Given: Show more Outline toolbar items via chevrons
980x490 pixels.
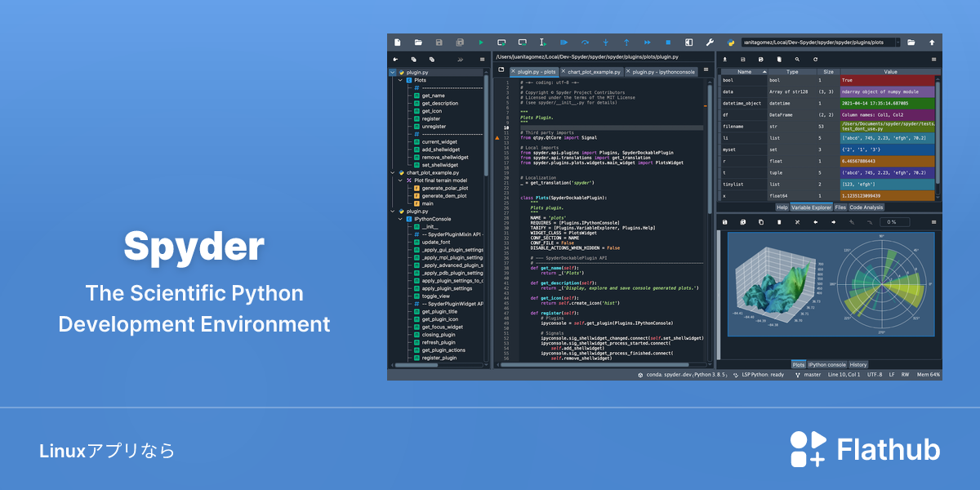Looking at the screenshot, I should tap(461, 60).
